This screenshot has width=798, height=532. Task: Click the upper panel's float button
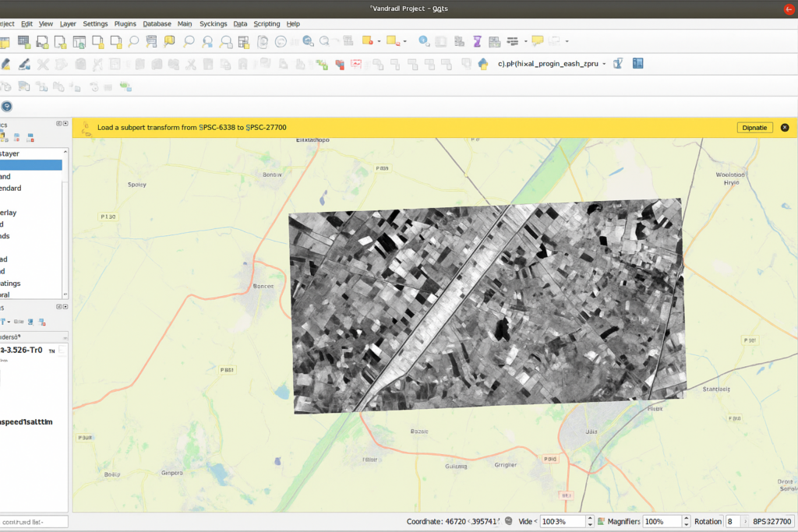[58, 124]
